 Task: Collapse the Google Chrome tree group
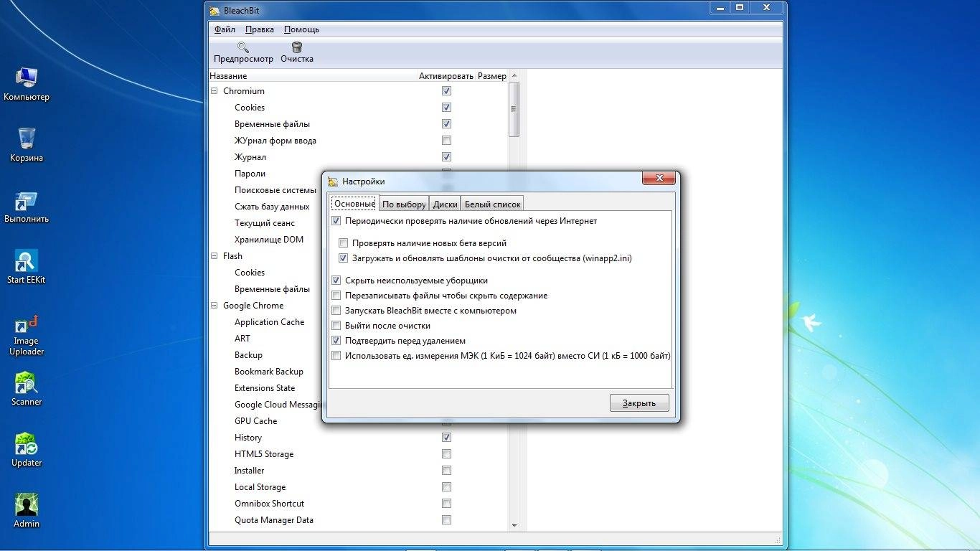[x=215, y=306]
